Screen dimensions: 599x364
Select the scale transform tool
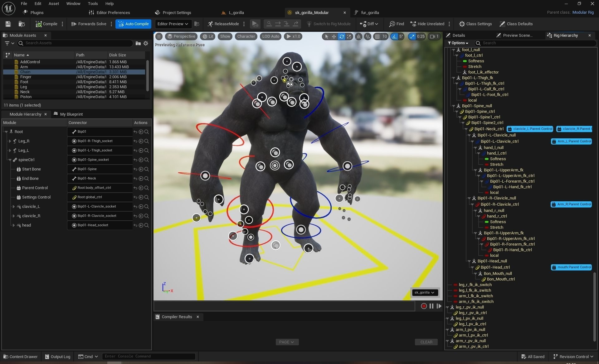click(349, 36)
